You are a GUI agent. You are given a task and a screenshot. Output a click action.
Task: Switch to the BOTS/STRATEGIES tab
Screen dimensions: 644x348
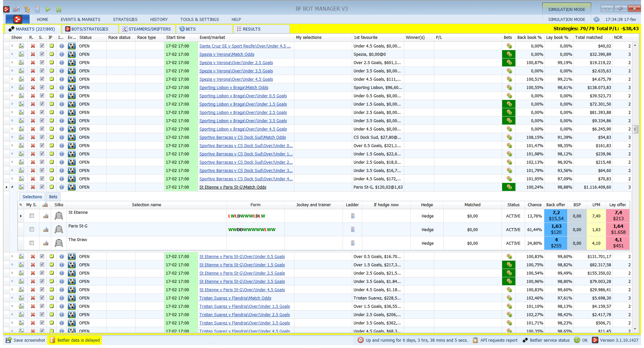coord(90,29)
